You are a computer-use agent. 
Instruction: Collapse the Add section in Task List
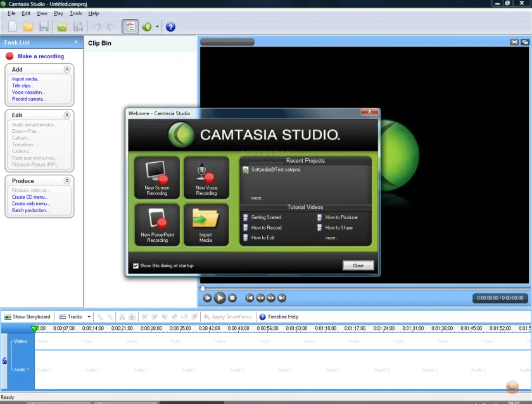point(67,69)
